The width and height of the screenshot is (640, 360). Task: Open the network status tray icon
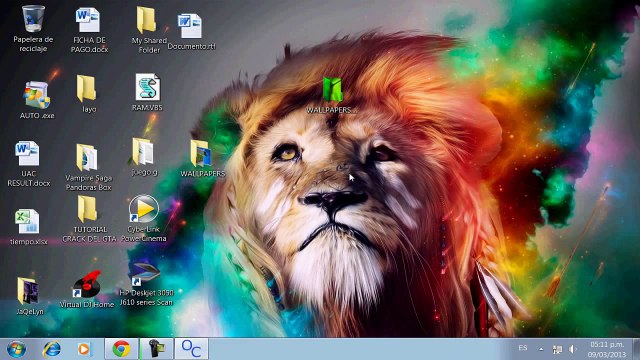tap(557, 349)
